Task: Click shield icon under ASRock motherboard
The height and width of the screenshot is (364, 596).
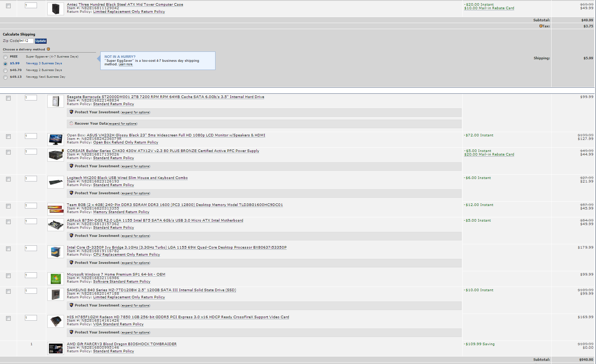Action: pyautogui.click(x=71, y=235)
